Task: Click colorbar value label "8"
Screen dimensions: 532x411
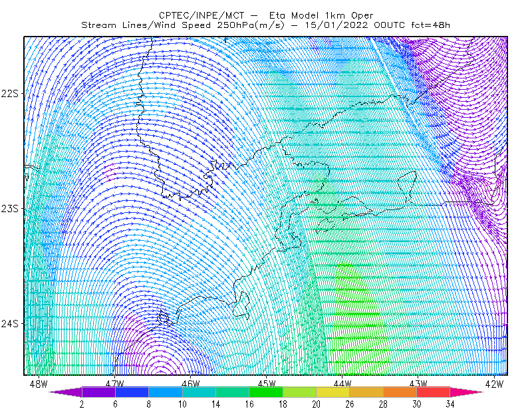Action: (149, 404)
